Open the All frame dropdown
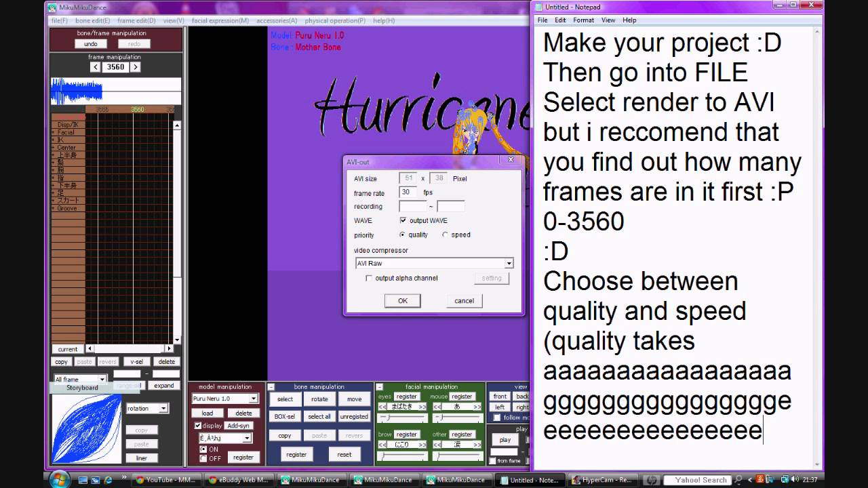This screenshot has width=868, height=488. coord(102,380)
